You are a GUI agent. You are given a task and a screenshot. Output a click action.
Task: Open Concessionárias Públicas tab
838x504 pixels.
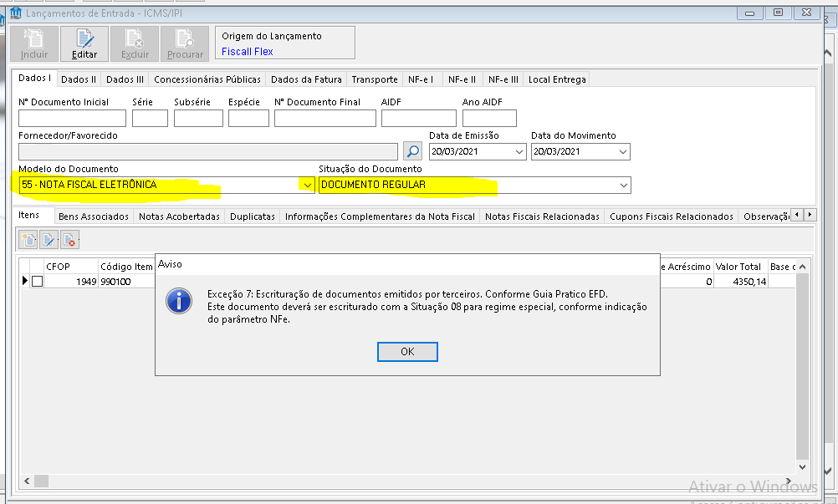[x=207, y=79]
